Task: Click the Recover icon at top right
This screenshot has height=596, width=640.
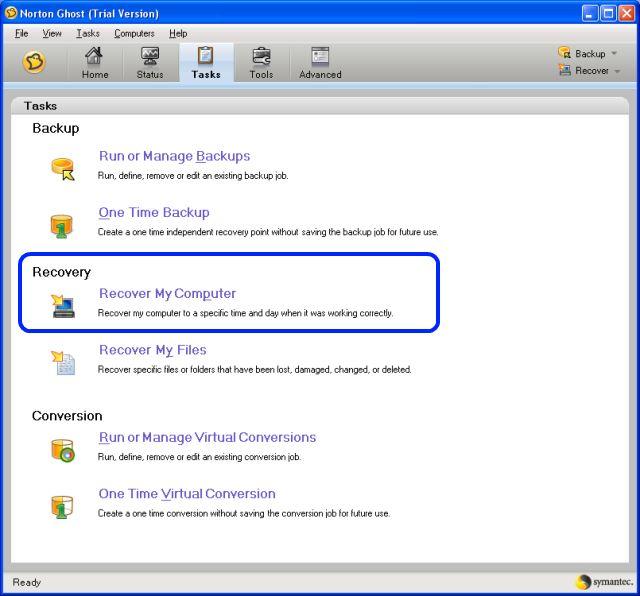Action: 565,70
